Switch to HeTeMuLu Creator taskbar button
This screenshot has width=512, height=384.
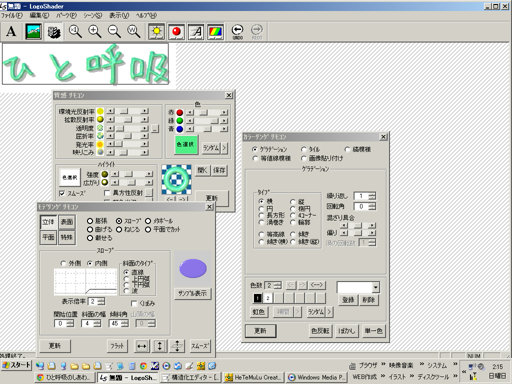pos(253,377)
